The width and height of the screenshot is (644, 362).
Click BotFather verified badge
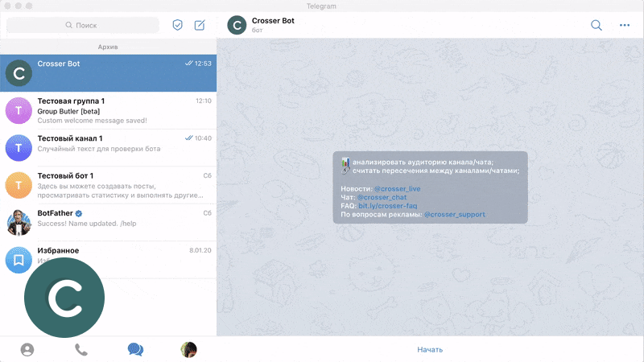click(79, 213)
